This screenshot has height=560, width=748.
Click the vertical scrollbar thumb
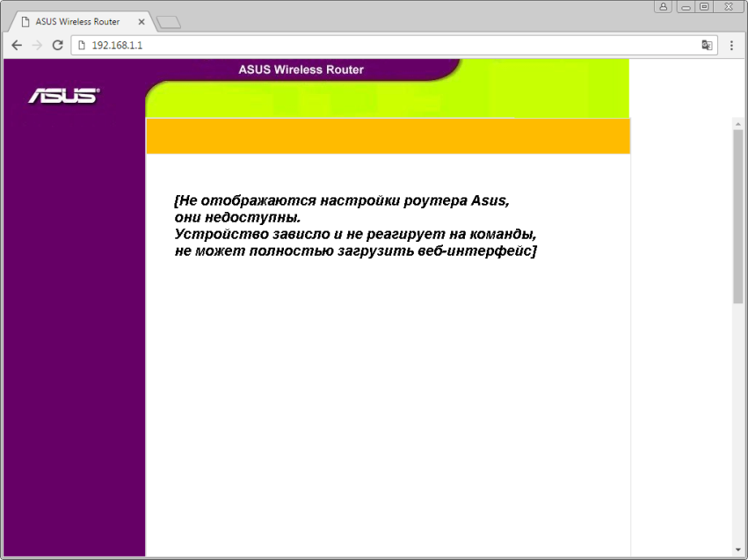(738, 216)
